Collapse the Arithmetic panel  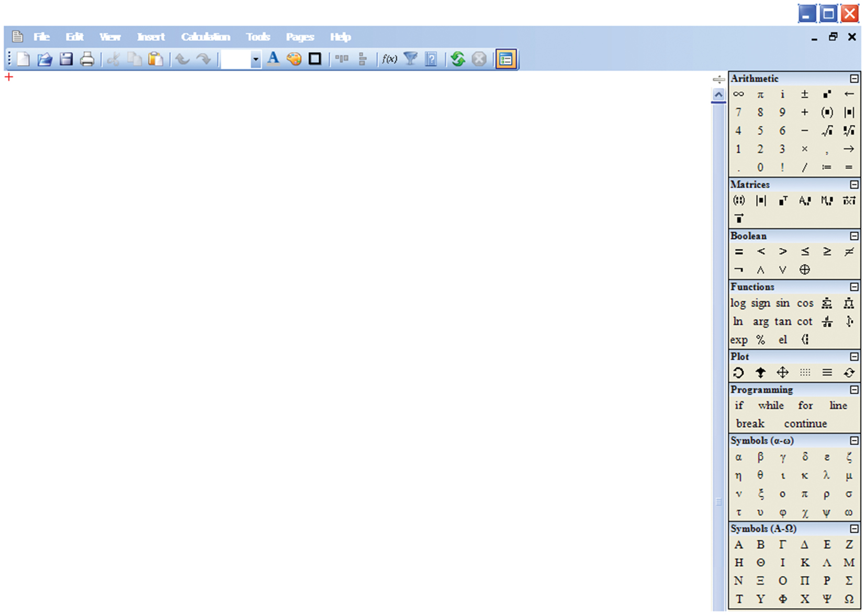[x=854, y=78]
